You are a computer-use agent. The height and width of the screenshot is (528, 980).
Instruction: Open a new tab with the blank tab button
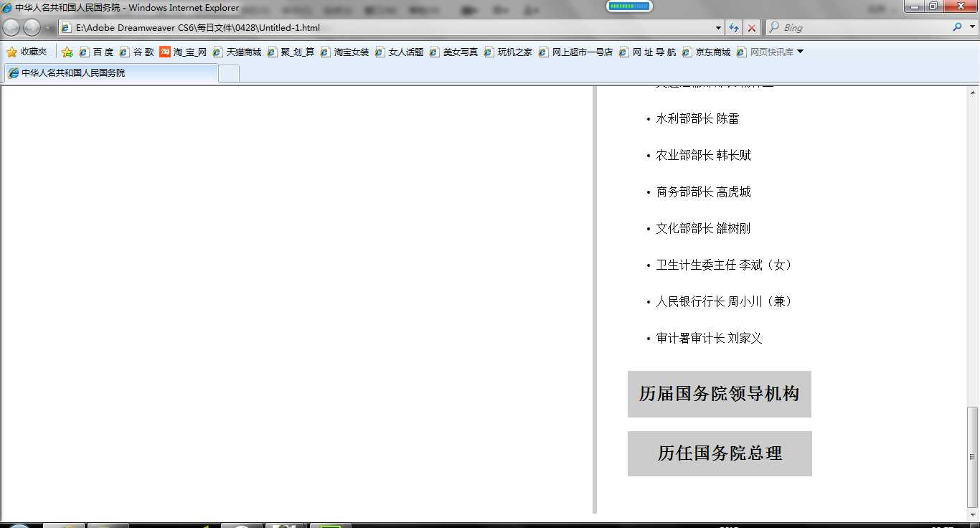coord(229,73)
